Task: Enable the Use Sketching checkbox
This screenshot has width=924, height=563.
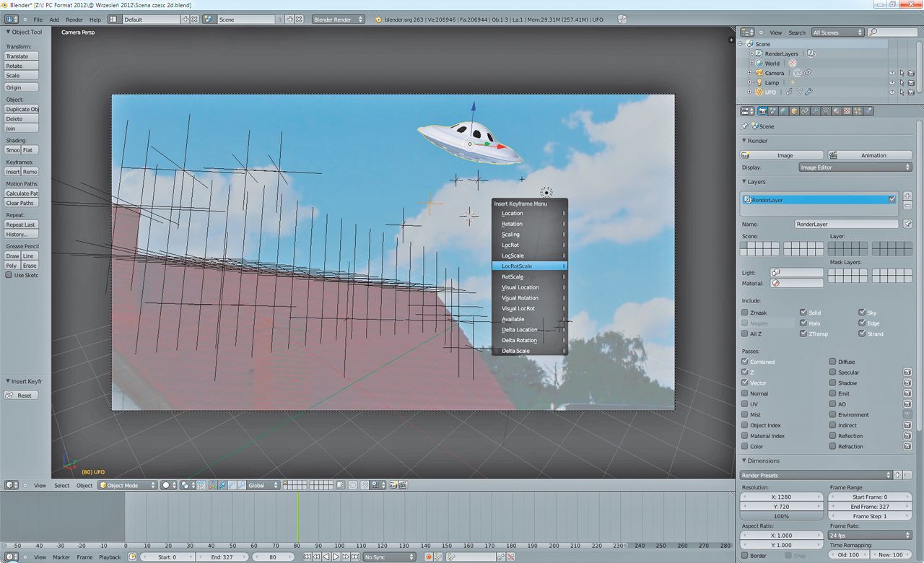Action: [9, 275]
